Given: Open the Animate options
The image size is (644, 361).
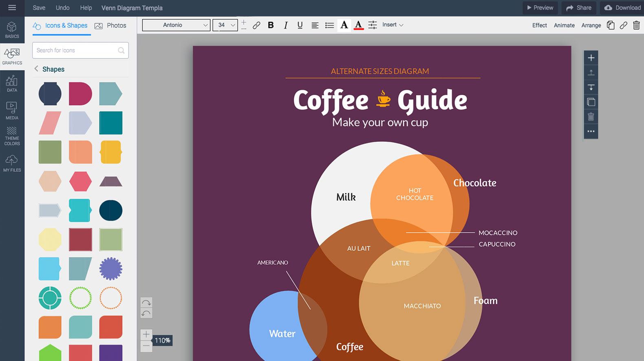Looking at the screenshot, I should (564, 25).
